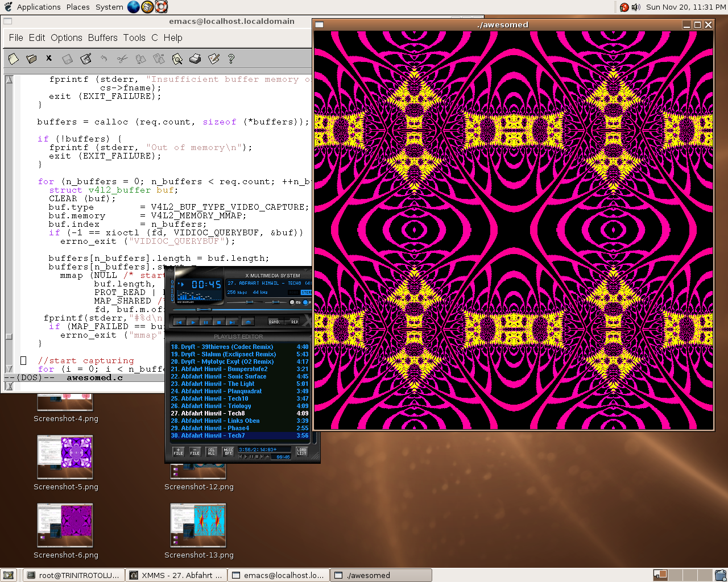The width and height of the screenshot is (728, 582).
Task: Click the save floppy icon in Emacs toolbar
Action: 67,59
